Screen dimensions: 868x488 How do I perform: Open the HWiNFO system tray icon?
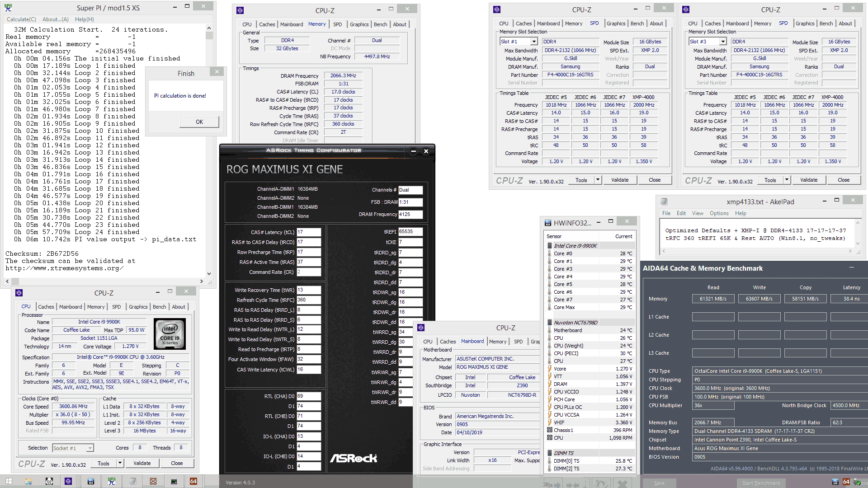tap(835, 482)
